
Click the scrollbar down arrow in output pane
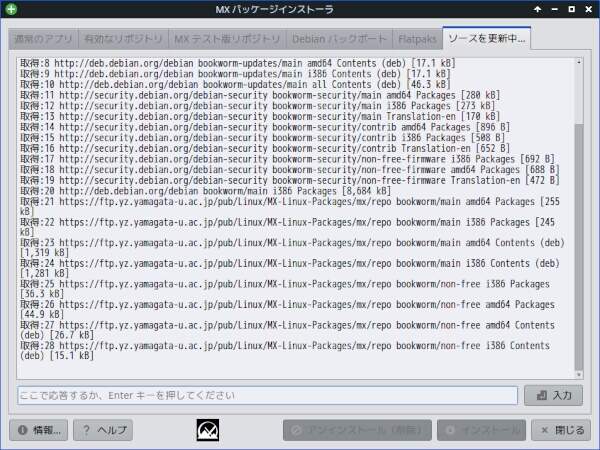point(578,372)
